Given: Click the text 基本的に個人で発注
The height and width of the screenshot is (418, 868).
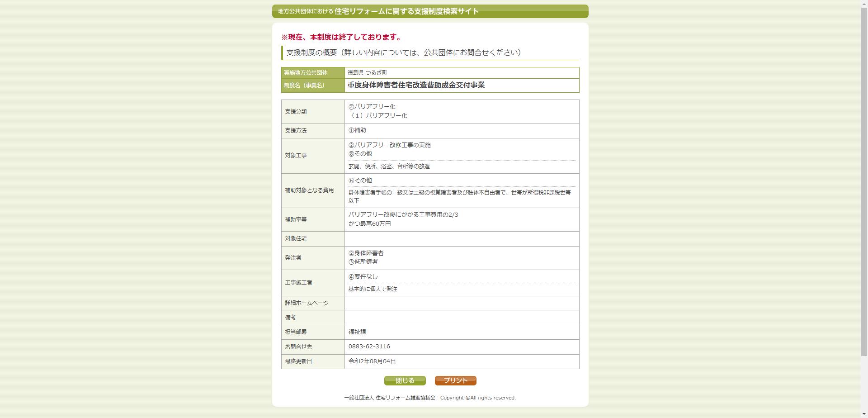Looking at the screenshot, I should tap(373, 289).
